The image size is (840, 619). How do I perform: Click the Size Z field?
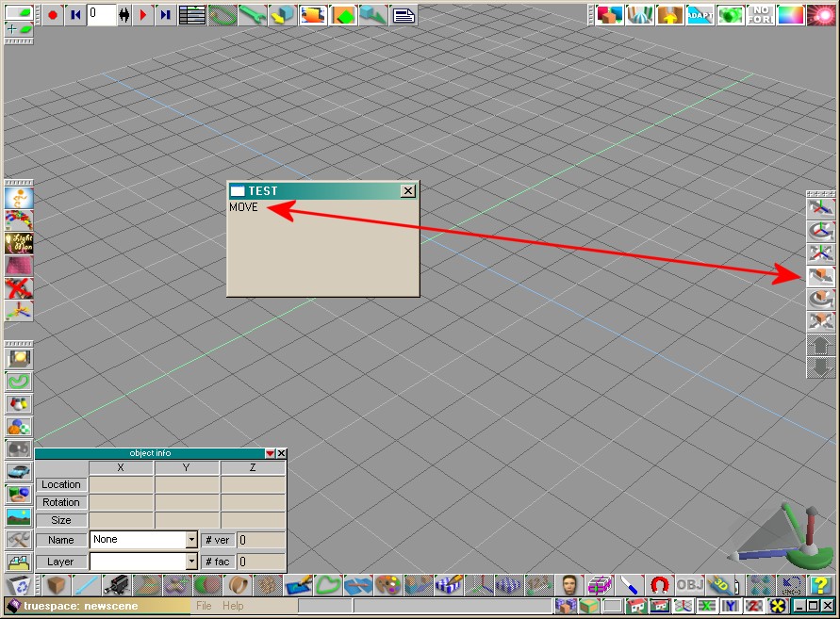tap(253, 520)
